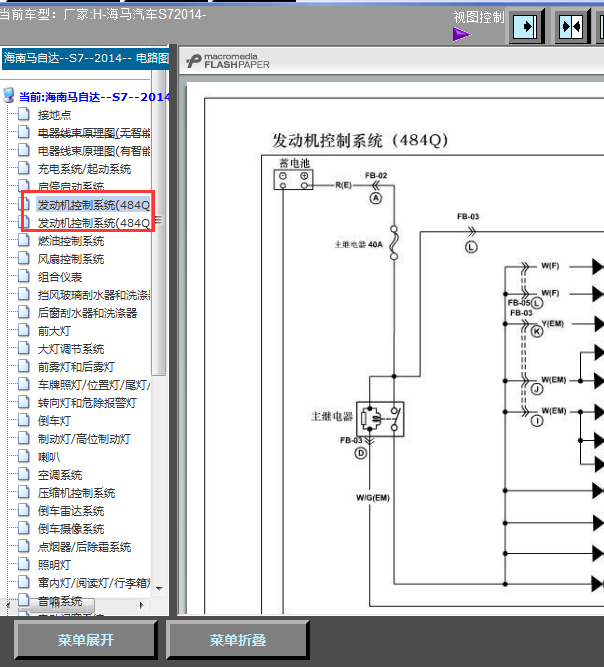Screen dimensions: 604x667
Task: Click the tree scrollbar down arrow
Action: coord(159,588)
